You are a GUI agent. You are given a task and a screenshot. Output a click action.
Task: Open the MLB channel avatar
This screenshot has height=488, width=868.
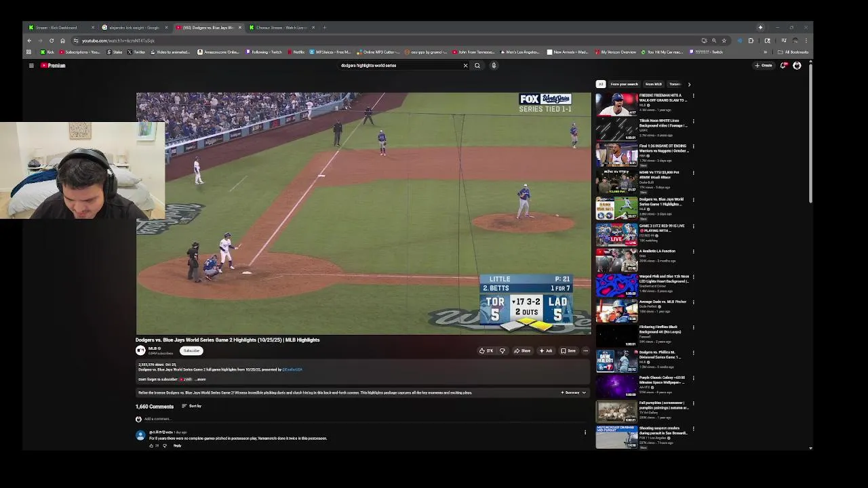pos(140,350)
